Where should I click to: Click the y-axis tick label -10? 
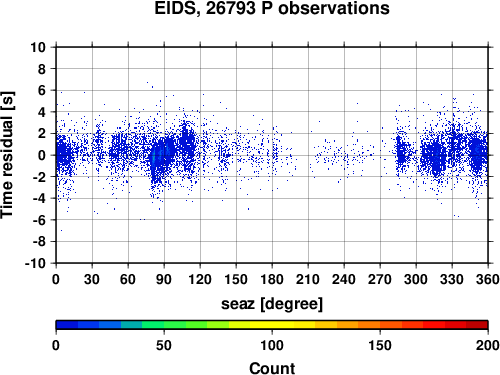click(x=35, y=263)
